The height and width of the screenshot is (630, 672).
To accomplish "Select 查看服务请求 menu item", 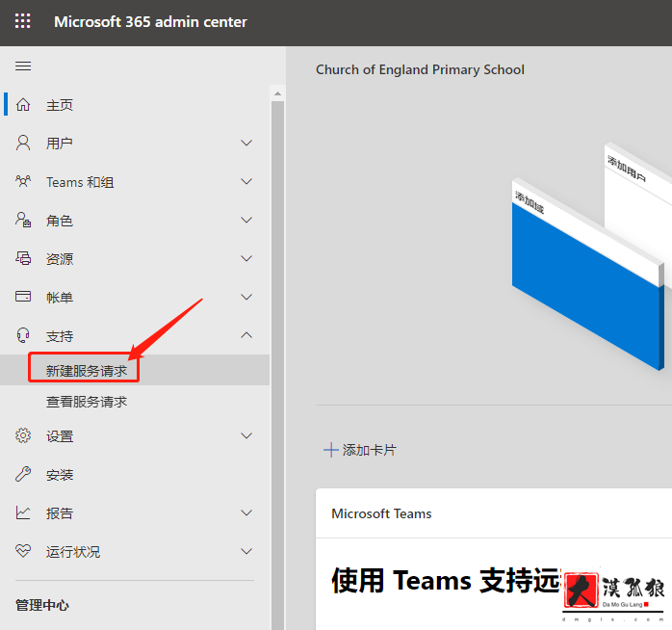I will (87, 401).
